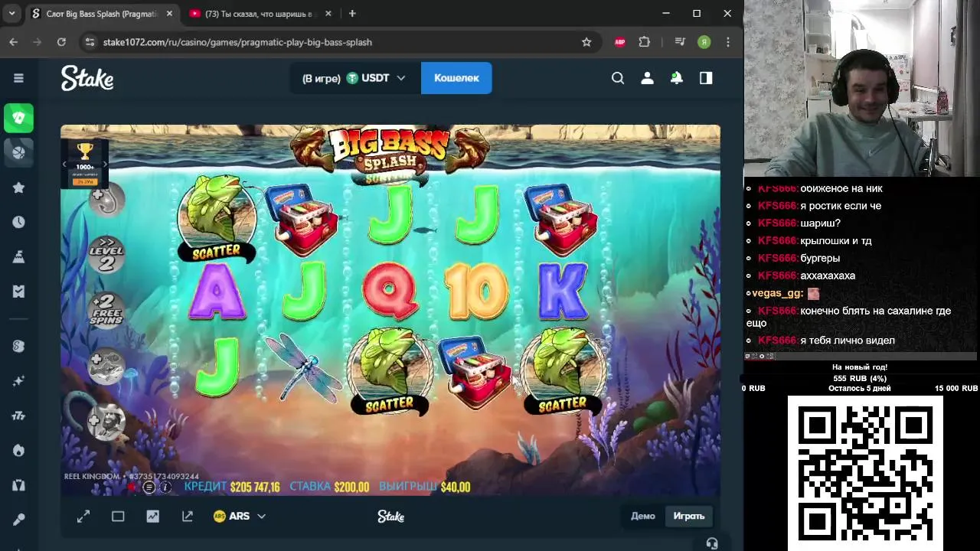Open the Wallet (Кошелек) button
Viewport: 980px width, 551px height.
click(x=456, y=78)
